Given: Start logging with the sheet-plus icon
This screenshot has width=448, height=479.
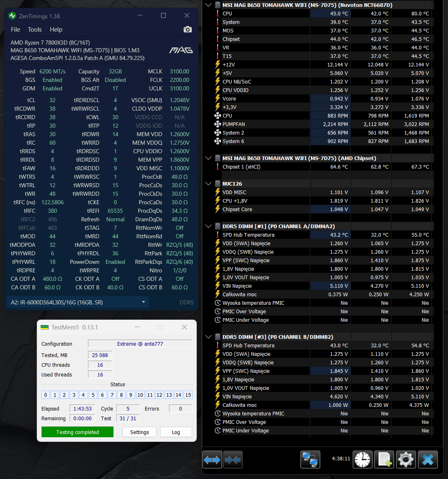Looking at the screenshot, I should click(384, 460).
